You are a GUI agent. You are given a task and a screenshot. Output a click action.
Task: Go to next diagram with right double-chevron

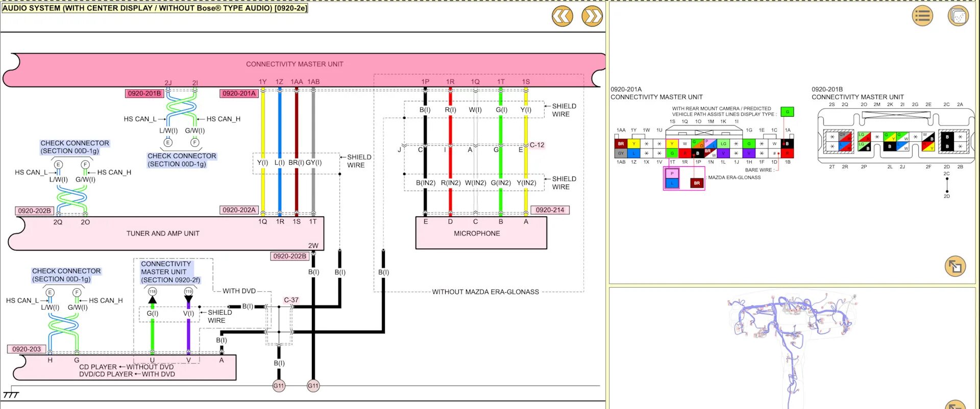(x=592, y=17)
